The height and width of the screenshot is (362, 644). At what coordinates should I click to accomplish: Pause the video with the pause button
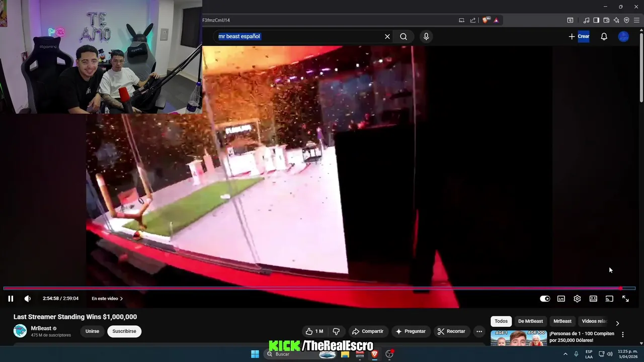[11, 299]
